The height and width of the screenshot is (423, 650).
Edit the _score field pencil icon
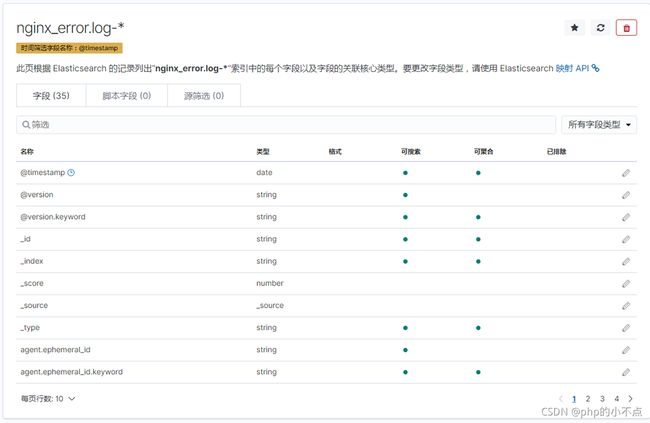pyautogui.click(x=626, y=284)
